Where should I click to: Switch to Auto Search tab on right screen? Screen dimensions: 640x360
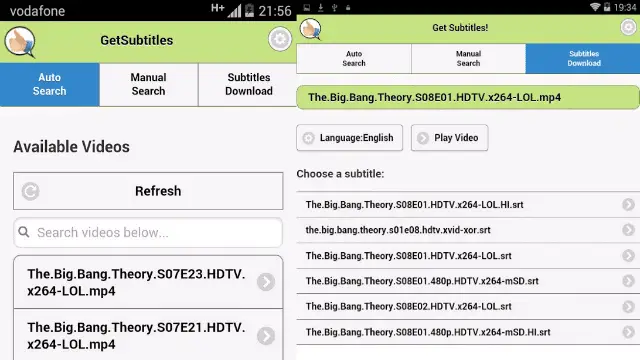354,59
